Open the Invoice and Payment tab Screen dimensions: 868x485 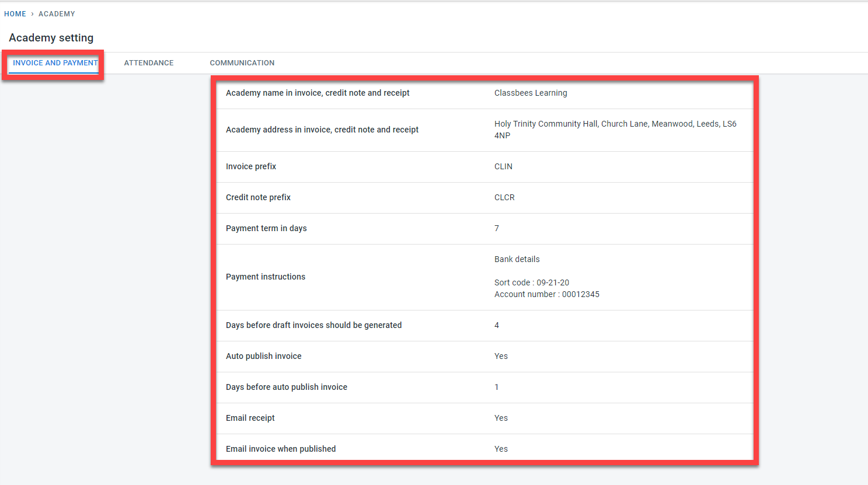coord(55,63)
